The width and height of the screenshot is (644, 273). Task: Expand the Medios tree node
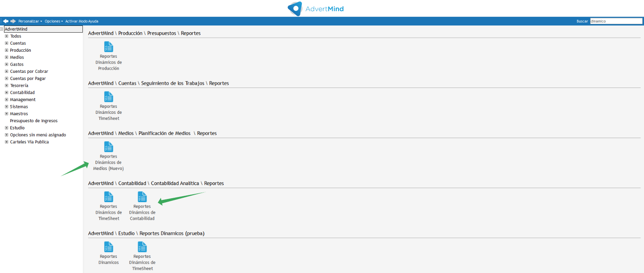(6, 57)
